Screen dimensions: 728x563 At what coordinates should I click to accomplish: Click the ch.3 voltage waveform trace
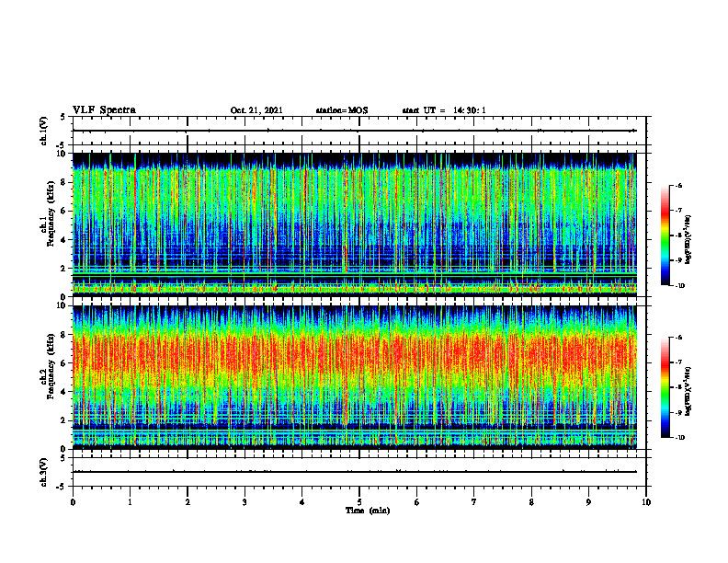pos(354,472)
